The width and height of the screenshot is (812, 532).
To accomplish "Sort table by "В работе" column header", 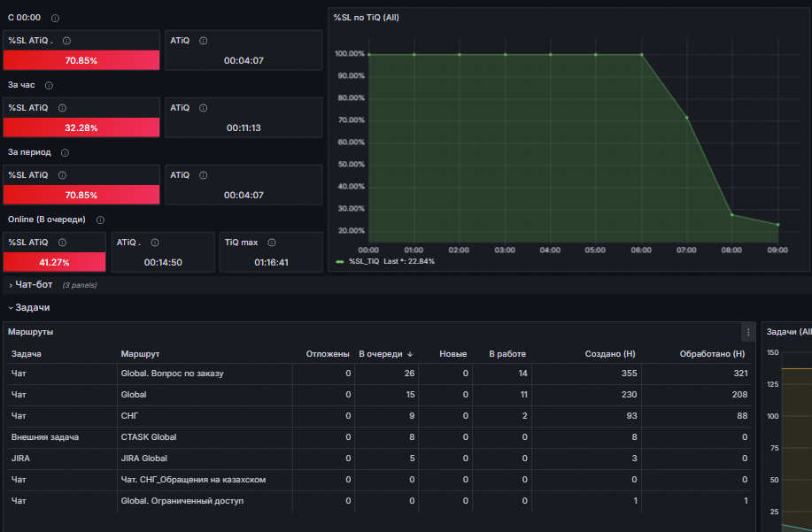I will 507,354.
